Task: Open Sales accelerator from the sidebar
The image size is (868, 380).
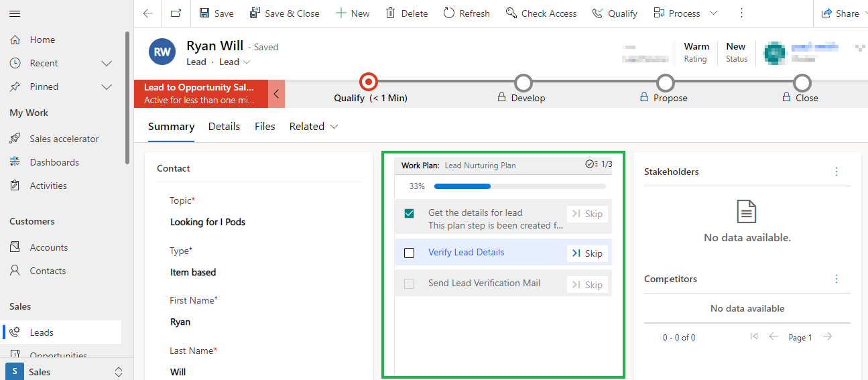Action: [64, 139]
